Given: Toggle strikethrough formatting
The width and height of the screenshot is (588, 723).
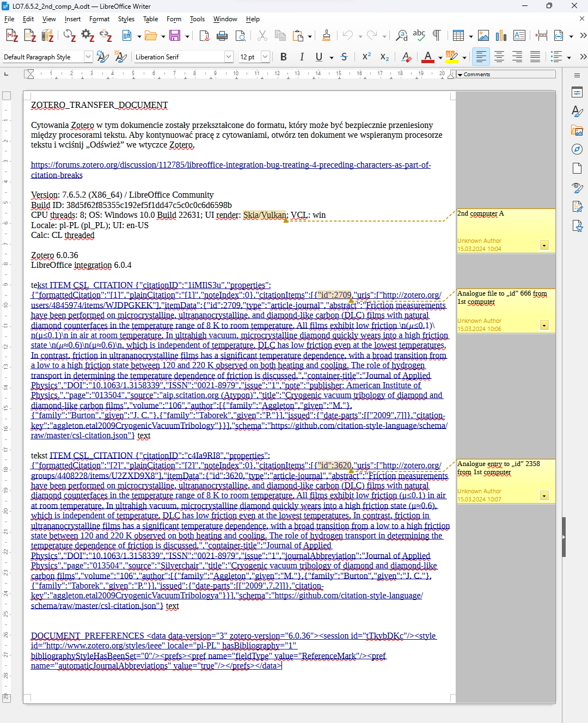Looking at the screenshot, I should pos(344,57).
